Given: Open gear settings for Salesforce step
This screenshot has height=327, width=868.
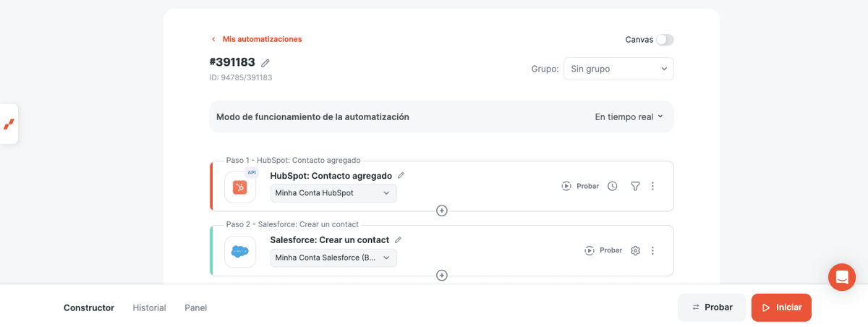Looking at the screenshot, I should 636,250.
